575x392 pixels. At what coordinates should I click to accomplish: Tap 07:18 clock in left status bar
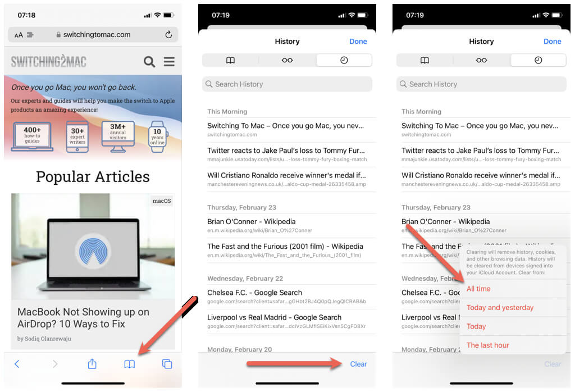pyautogui.click(x=26, y=15)
